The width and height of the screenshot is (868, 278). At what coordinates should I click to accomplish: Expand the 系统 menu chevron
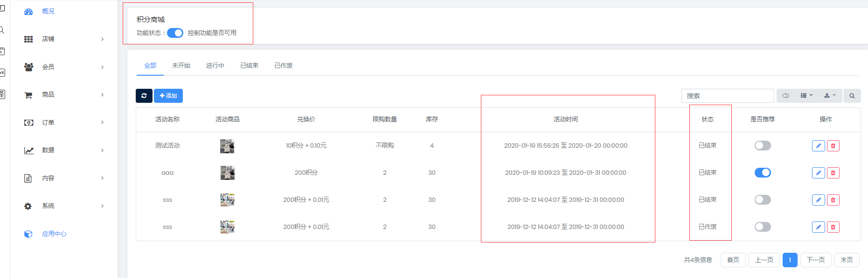tap(103, 206)
